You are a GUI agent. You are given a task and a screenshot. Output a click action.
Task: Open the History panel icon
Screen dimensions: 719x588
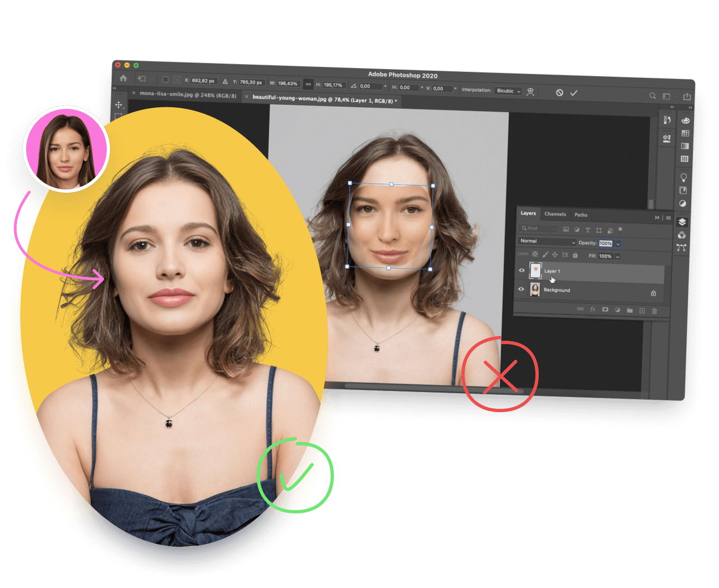point(667,120)
